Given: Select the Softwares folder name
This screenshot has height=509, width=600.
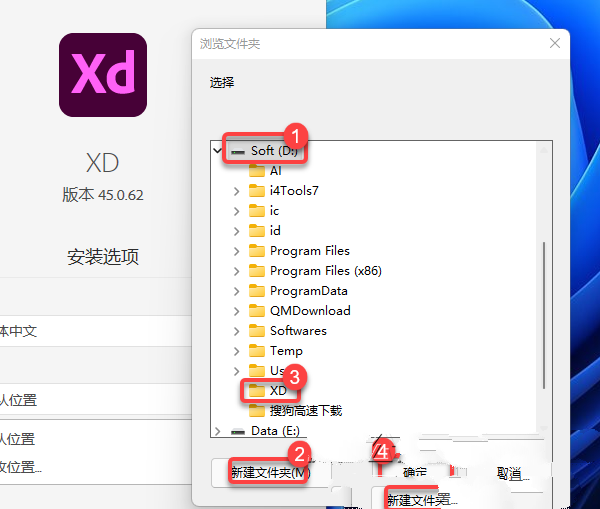Looking at the screenshot, I should [x=298, y=331].
